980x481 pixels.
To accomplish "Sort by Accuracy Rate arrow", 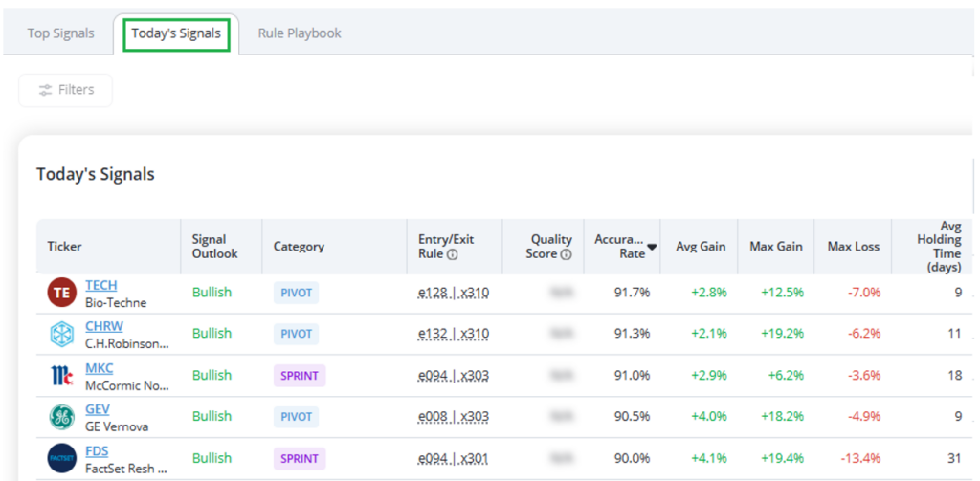I will tap(653, 247).
